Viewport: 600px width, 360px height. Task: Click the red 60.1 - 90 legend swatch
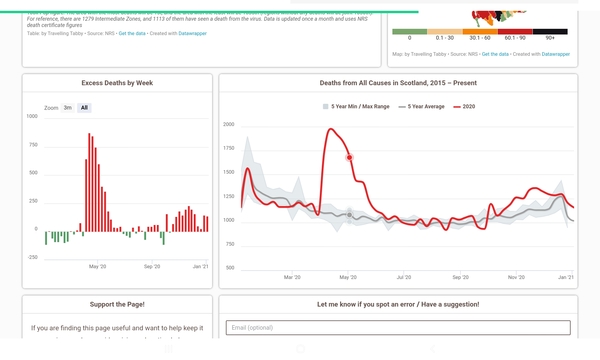515,31
